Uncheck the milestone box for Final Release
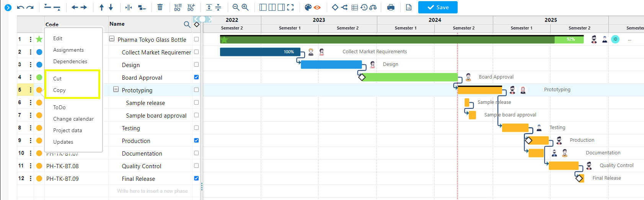Image resolution: width=644 pixels, height=200 pixels. click(x=196, y=178)
